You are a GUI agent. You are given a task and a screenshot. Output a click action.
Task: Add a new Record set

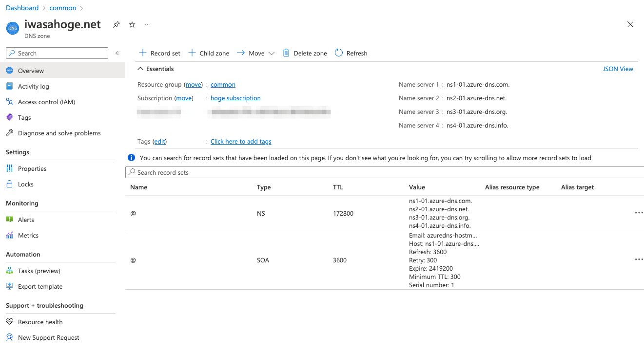click(x=159, y=53)
